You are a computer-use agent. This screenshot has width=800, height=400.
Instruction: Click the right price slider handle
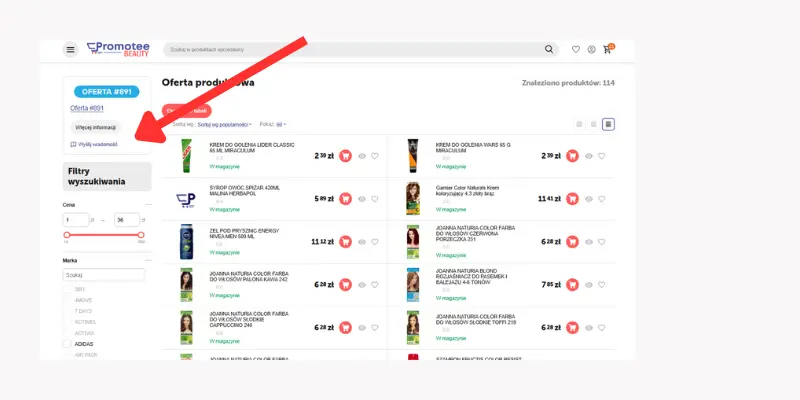click(141, 235)
